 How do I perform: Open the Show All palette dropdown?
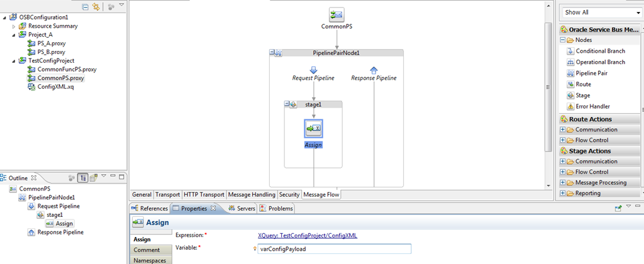click(x=601, y=12)
